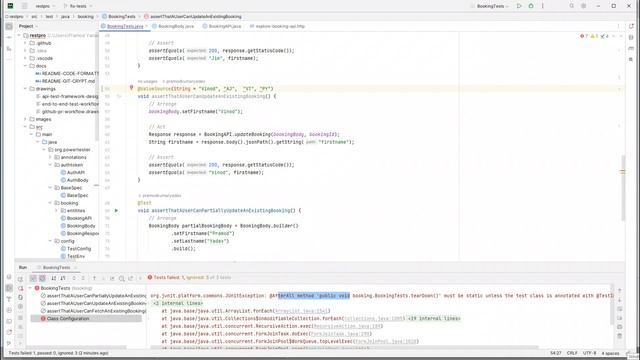The width and height of the screenshot is (640, 360).
Task: Sort tests by duration in Run toolbar
Action: (63, 278)
